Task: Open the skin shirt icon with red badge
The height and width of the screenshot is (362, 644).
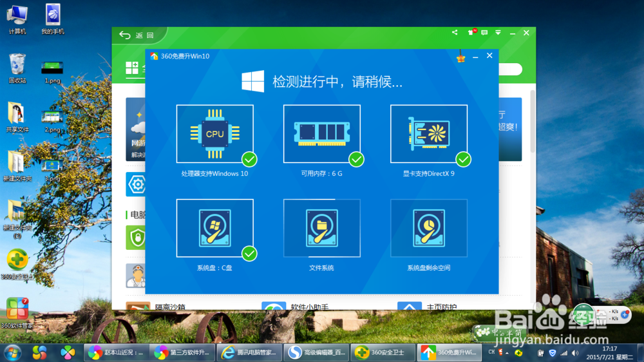Action: 471,32
